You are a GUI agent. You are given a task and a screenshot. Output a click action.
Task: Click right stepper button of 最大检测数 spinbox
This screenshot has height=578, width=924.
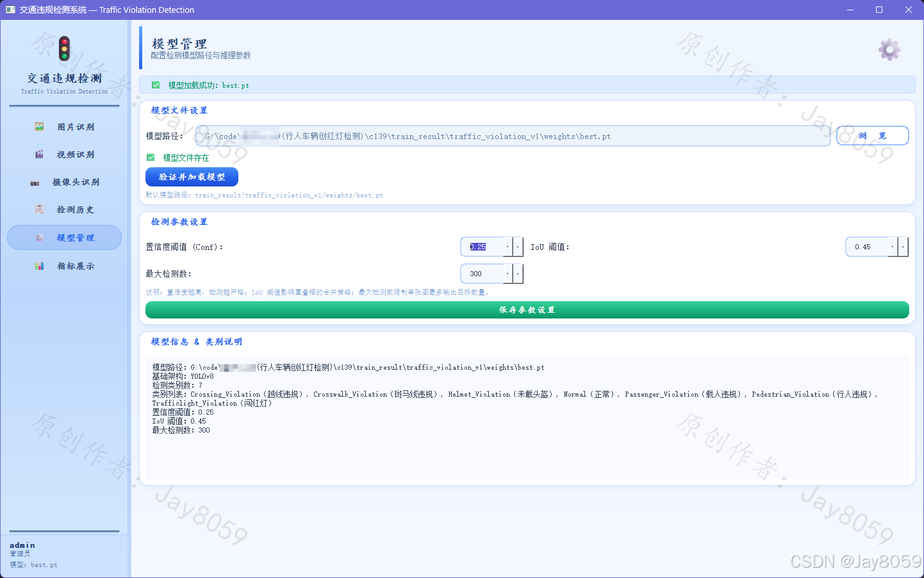tap(518, 274)
